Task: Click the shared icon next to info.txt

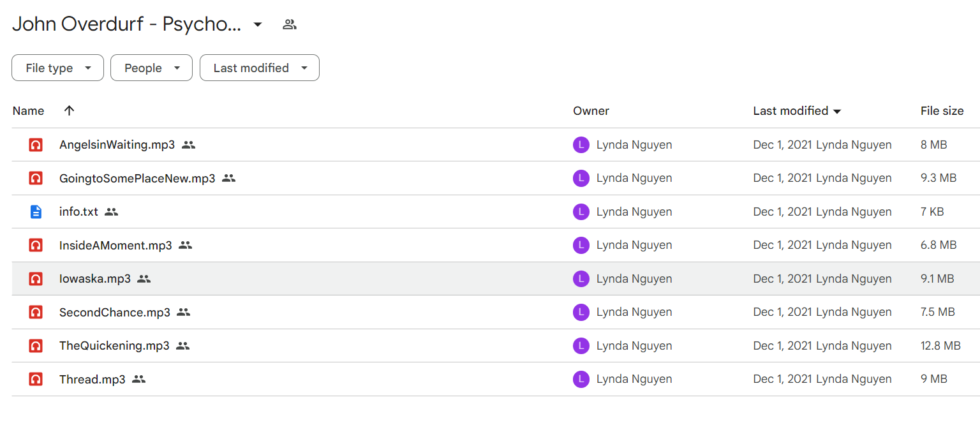Action: (112, 212)
